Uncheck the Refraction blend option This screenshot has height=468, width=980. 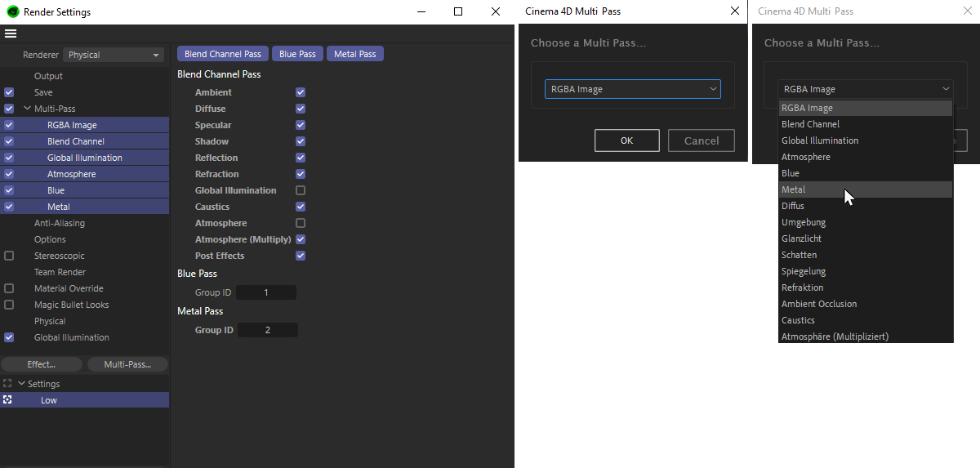(x=301, y=174)
